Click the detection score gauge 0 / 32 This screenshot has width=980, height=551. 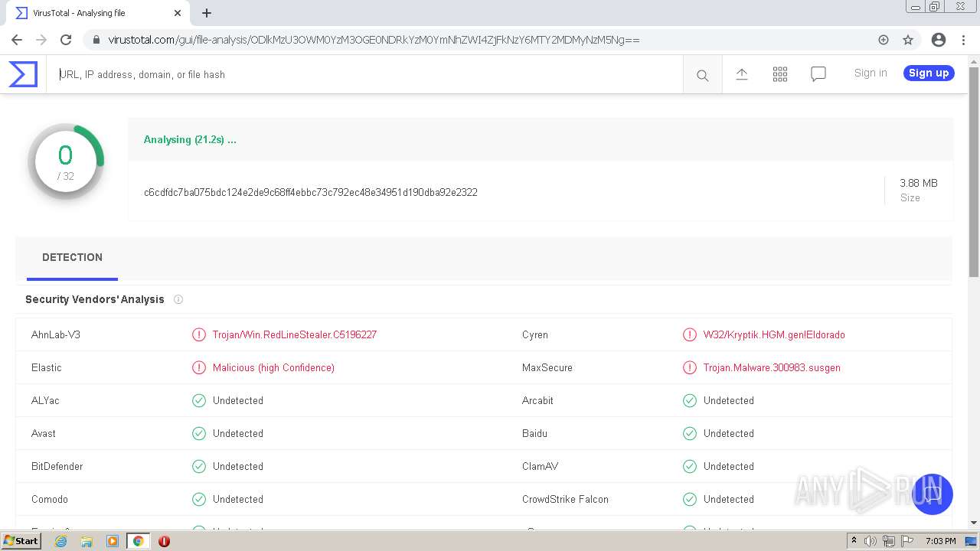(x=66, y=161)
